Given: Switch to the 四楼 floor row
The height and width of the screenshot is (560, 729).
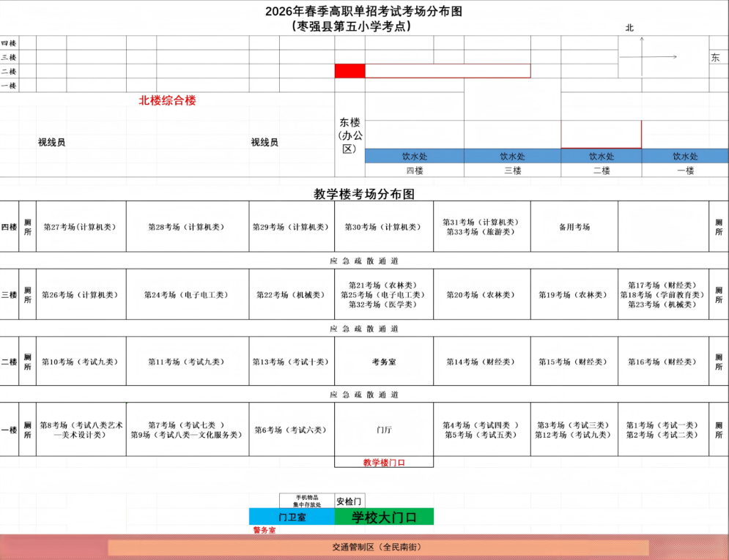Looking at the screenshot, I should click(x=10, y=226).
